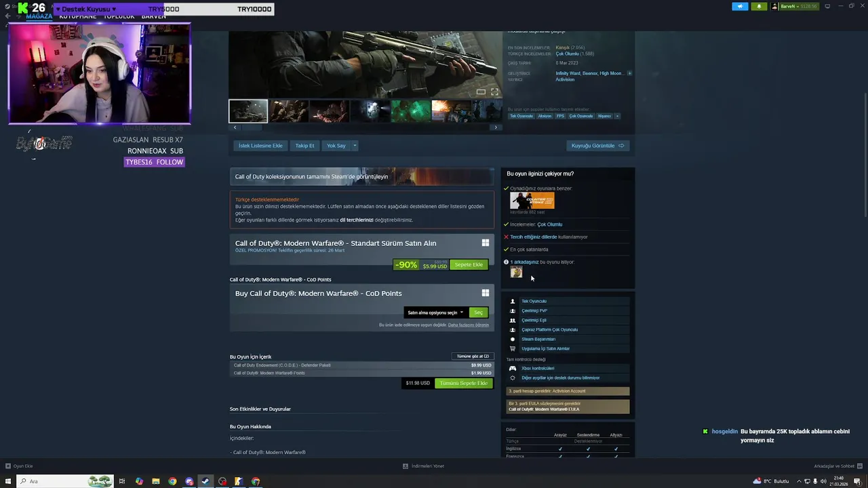
Task: Expand developer list plus button
Action: (629, 73)
